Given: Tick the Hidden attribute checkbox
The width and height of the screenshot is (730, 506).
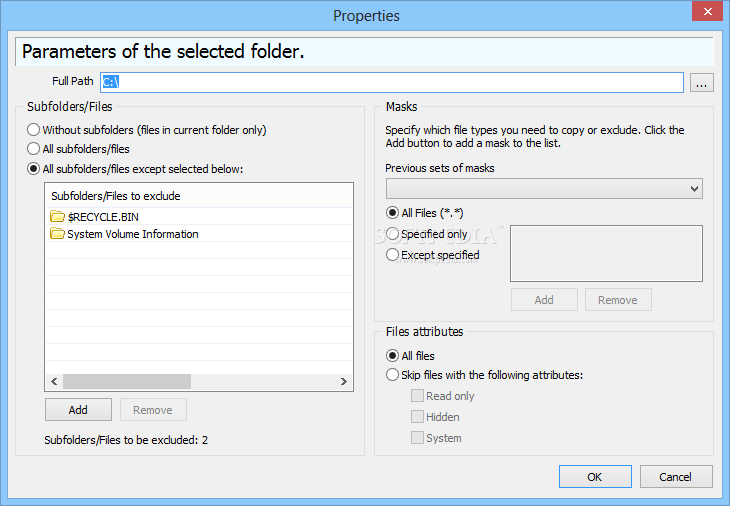Looking at the screenshot, I should [x=417, y=417].
